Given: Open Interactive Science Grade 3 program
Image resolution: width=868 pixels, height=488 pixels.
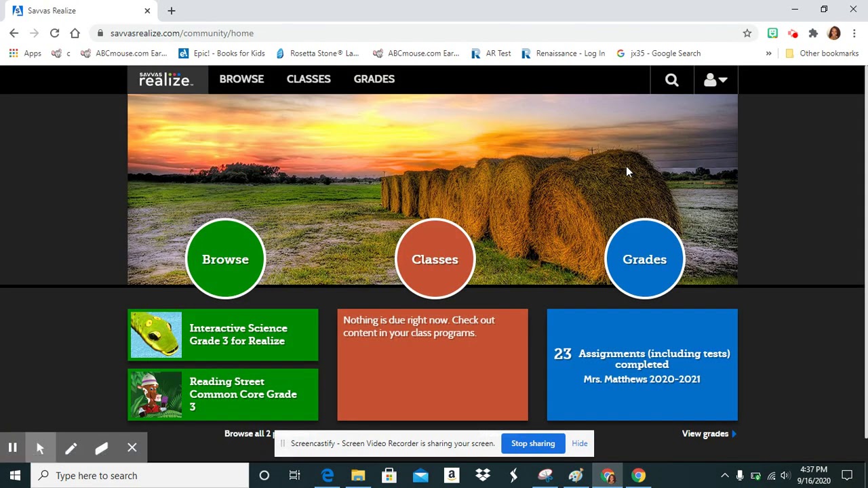Looking at the screenshot, I should click(222, 335).
